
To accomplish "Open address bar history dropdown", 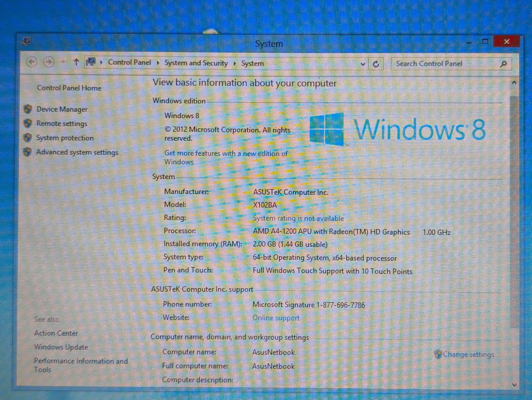I will [363, 64].
